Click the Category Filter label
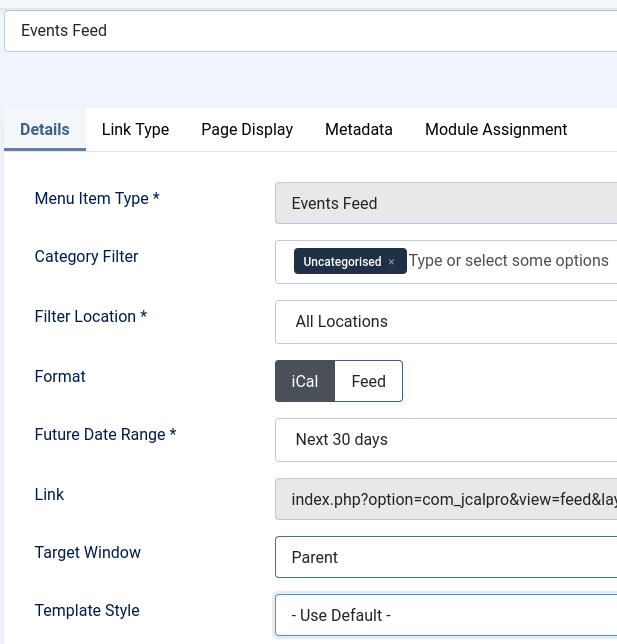617x644 pixels. pyautogui.click(x=86, y=256)
